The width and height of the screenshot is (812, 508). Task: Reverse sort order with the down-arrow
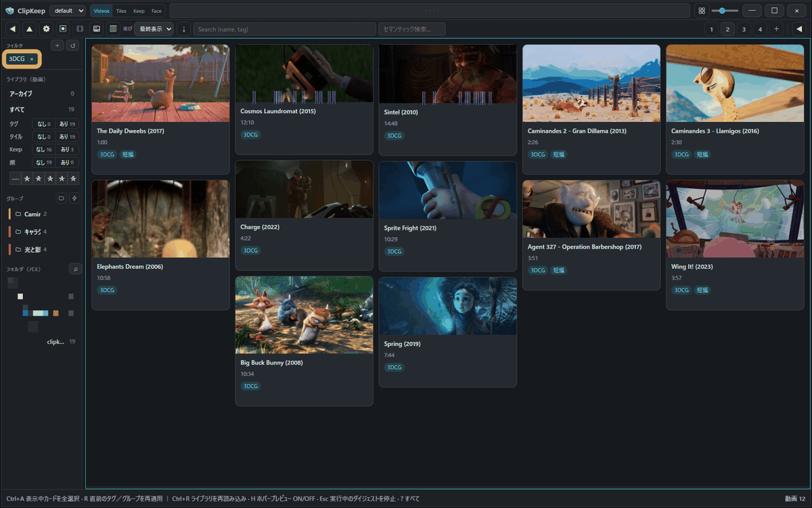click(x=183, y=28)
